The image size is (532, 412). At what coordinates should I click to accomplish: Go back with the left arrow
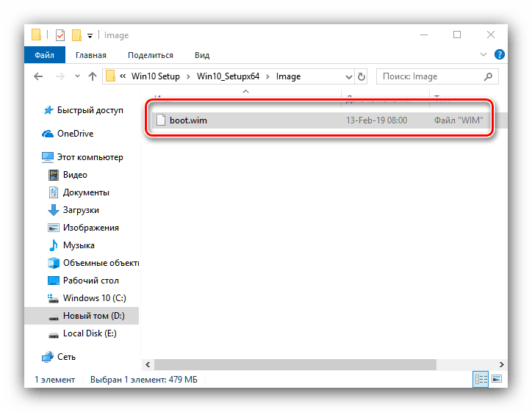coord(38,76)
